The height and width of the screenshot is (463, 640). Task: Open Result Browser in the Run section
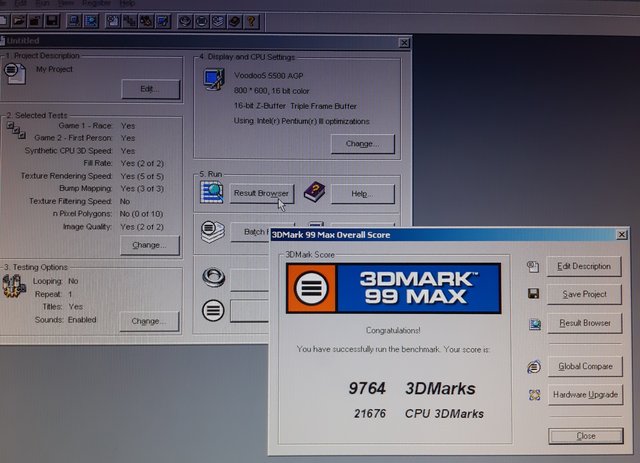click(261, 193)
